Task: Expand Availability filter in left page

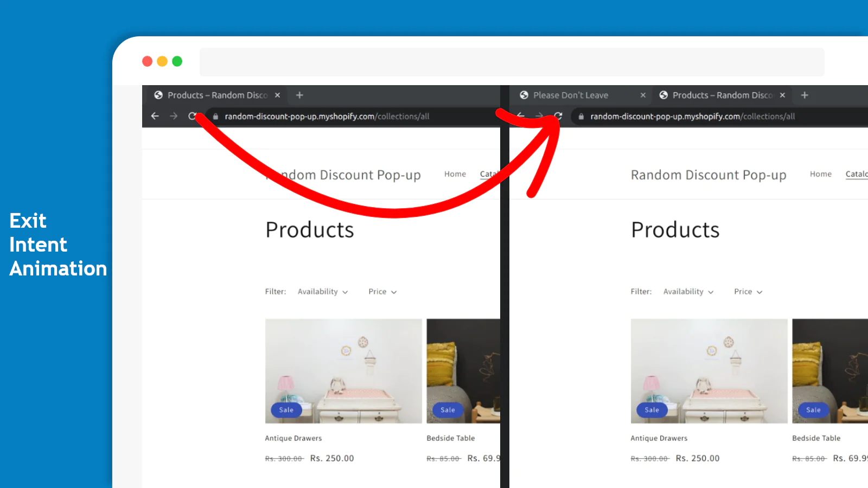Action: (x=323, y=292)
